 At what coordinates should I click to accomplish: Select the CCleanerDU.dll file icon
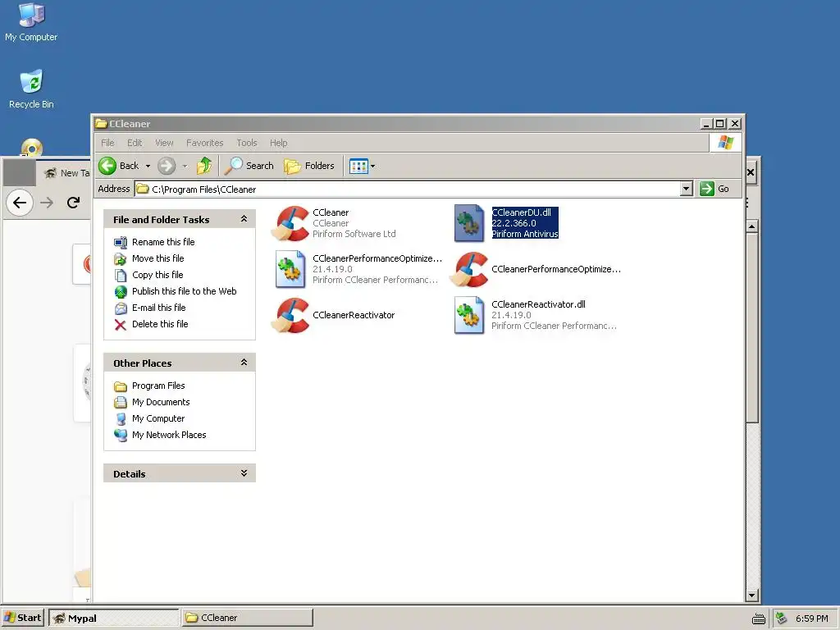(469, 223)
